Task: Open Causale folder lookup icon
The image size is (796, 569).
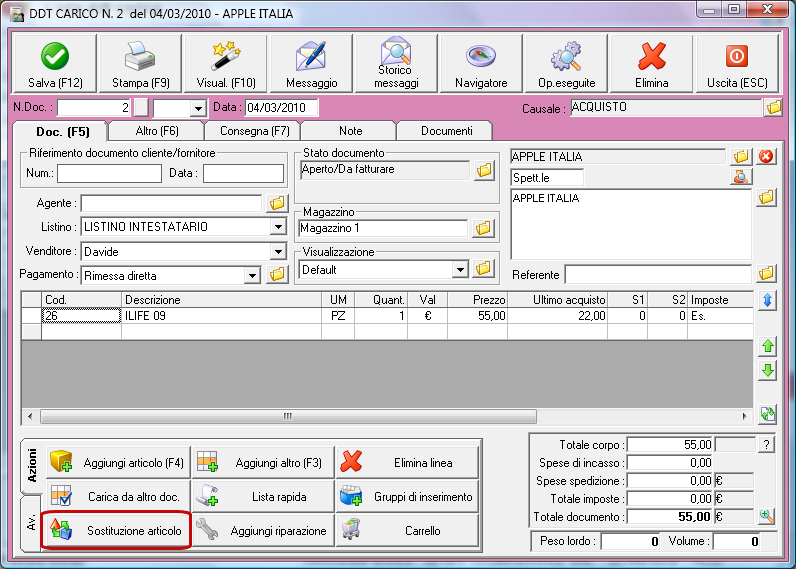Action: click(774, 108)
